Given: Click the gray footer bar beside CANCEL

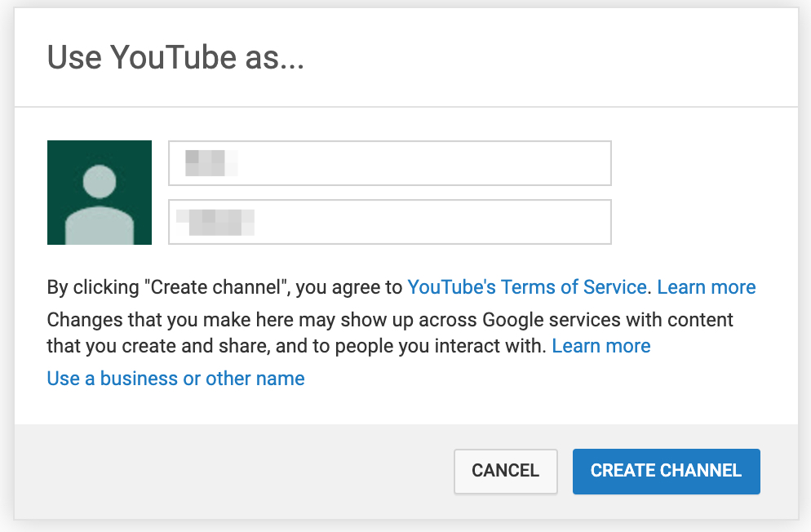Looking at the screenshot, I should click(x=233, y=471).
